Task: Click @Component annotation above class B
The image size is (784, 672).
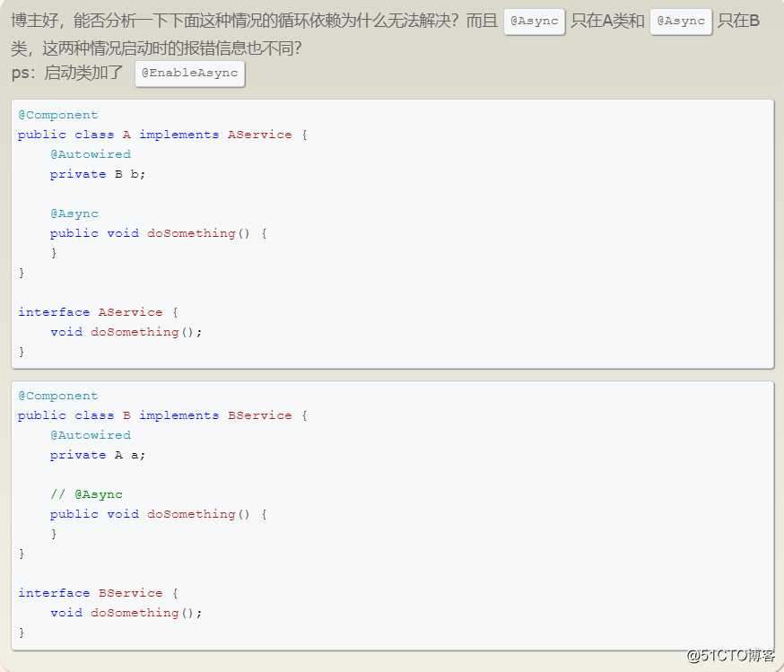Action: coord(58,396)
